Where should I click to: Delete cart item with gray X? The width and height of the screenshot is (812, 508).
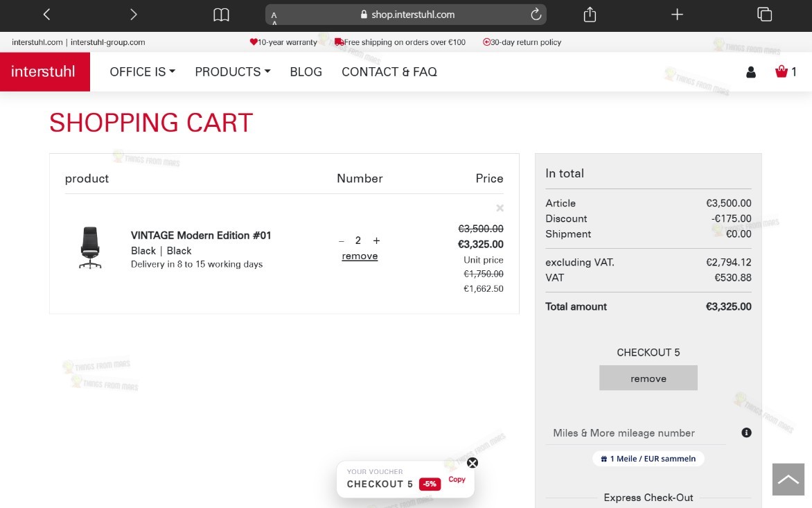coord(500,208)
